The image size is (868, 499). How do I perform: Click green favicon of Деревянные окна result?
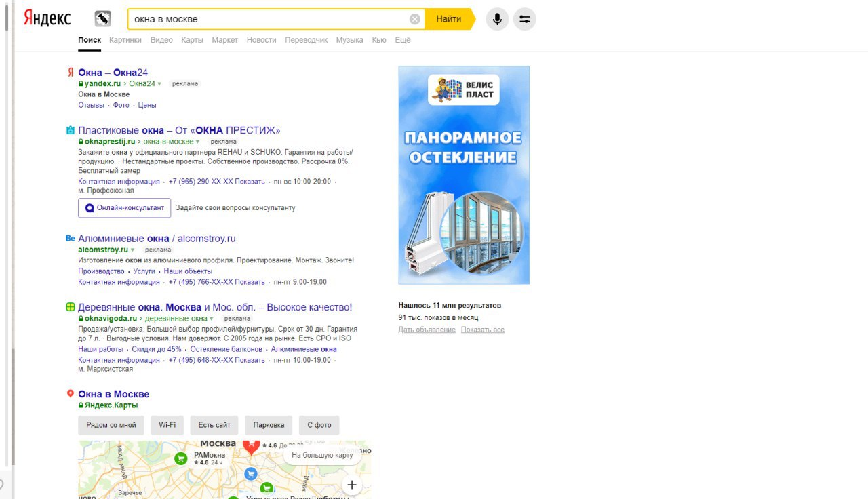click(x=70, y=307)
